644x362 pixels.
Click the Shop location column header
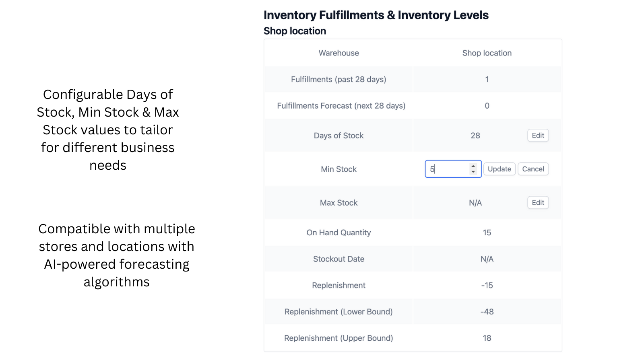coord(487,53)
